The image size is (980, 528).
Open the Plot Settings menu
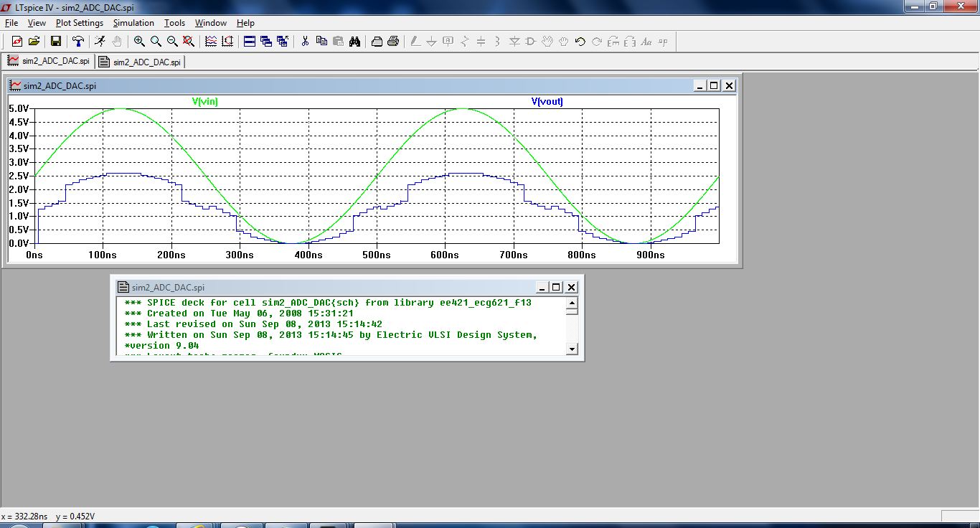[x=80, y=23]
